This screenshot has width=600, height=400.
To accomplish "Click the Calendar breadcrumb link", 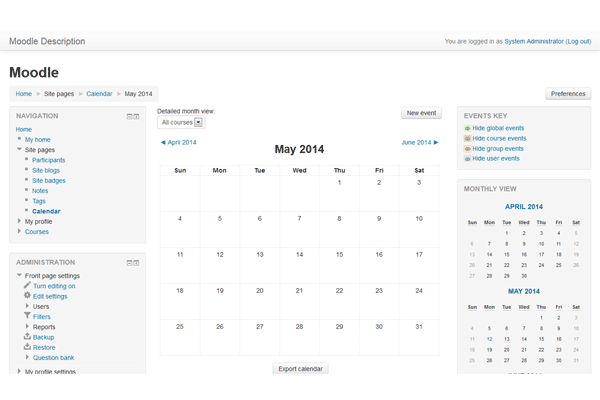I will pyautogui.click(x=99, y=93).
